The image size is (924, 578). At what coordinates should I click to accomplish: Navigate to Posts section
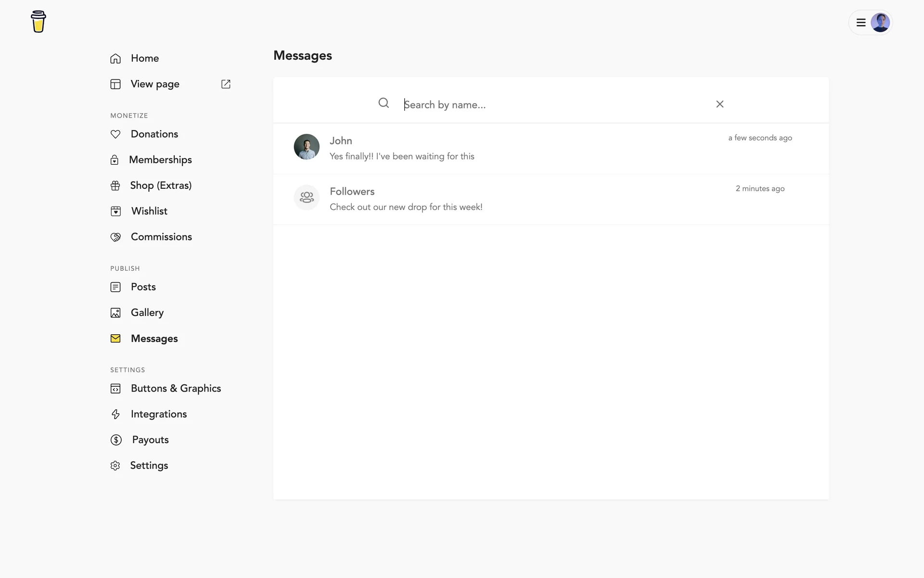pos(143,287)
